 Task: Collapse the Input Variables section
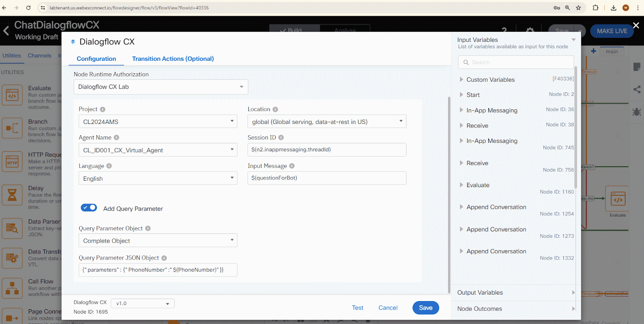pos(574,40)
